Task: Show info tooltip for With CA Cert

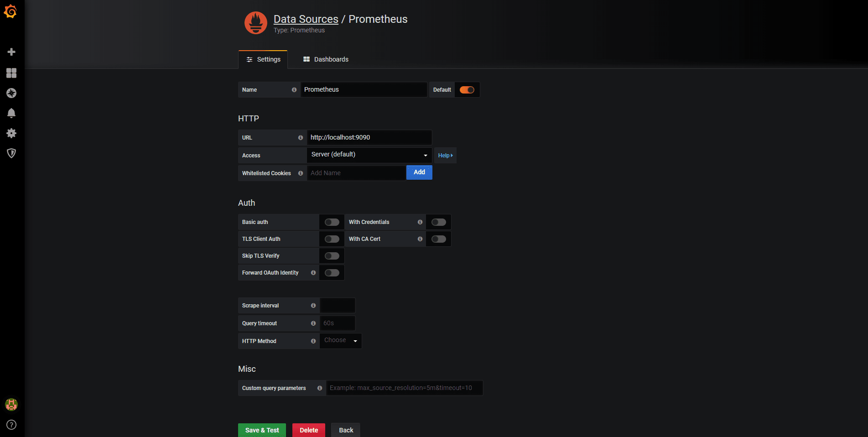Action: (x=420, y=239)
